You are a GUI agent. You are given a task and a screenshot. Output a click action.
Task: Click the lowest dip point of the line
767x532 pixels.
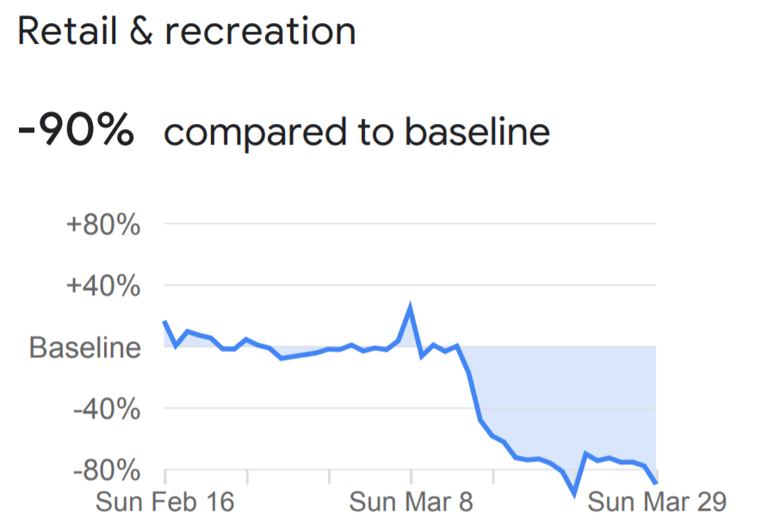[x=573, y=493]
